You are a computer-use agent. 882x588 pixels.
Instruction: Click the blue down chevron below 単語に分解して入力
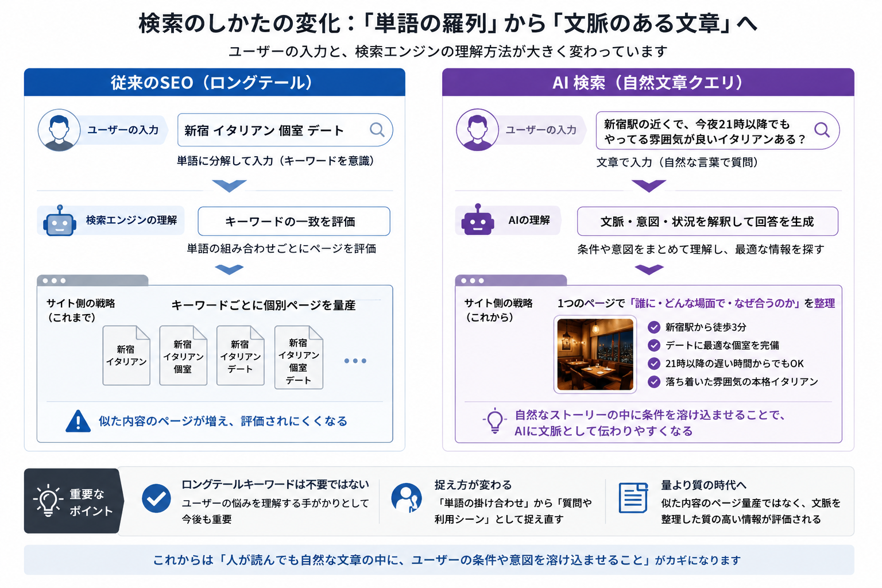[x=229, y=186]
